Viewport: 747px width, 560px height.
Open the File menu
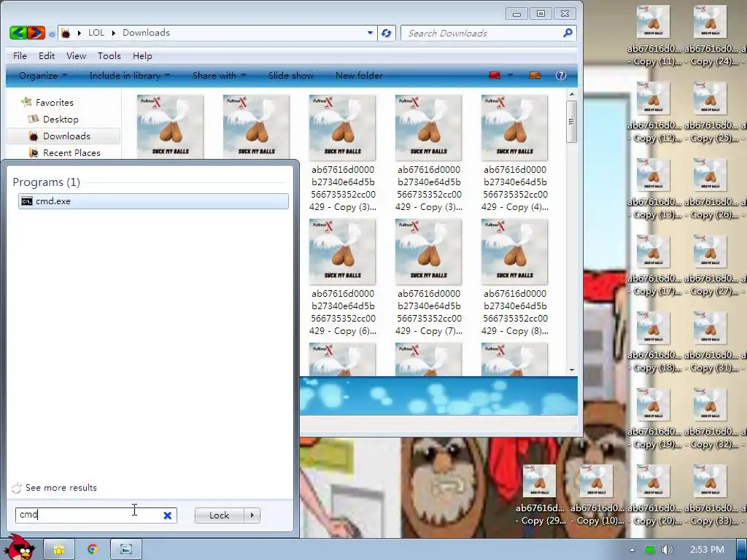pos(20,55)
